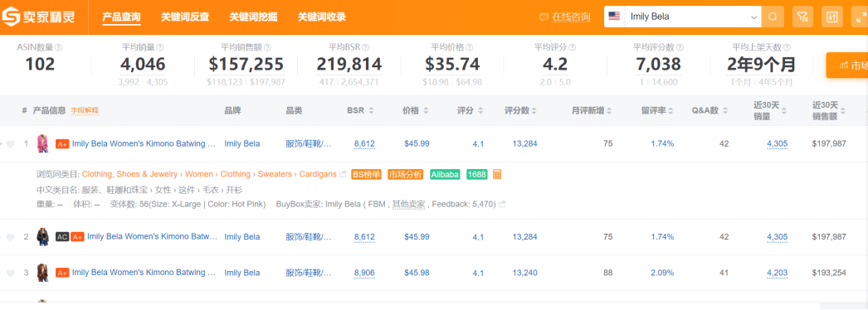Switch to the 关键词挖掘 tab
The image size is (868, 310).
[254, 17]
